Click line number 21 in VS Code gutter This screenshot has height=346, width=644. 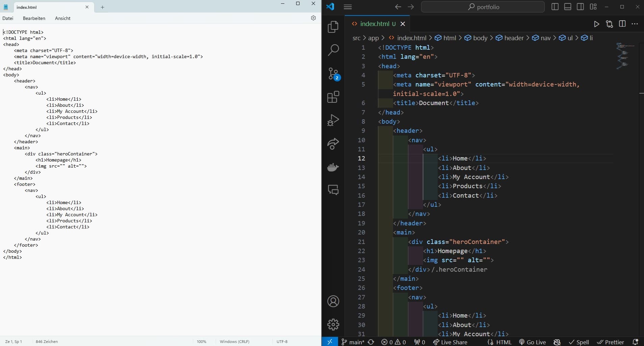[x=361, y=242]
